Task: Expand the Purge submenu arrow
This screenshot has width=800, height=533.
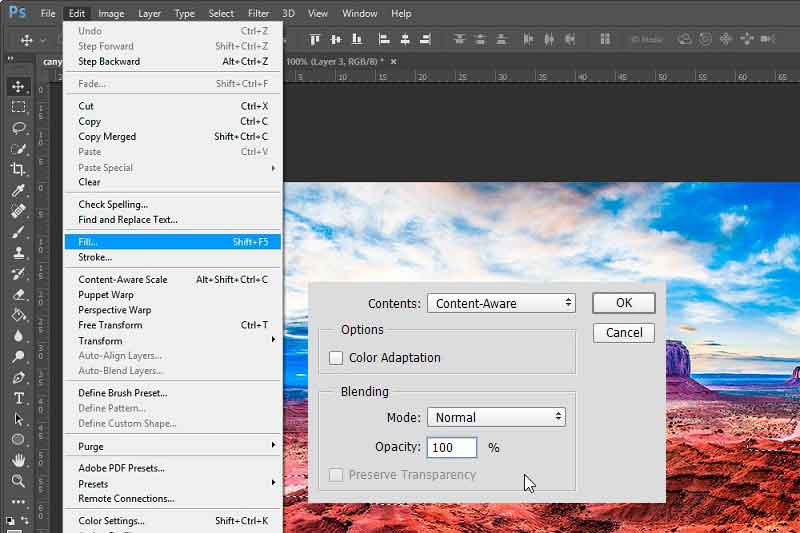Action: [x=273, y=445]
